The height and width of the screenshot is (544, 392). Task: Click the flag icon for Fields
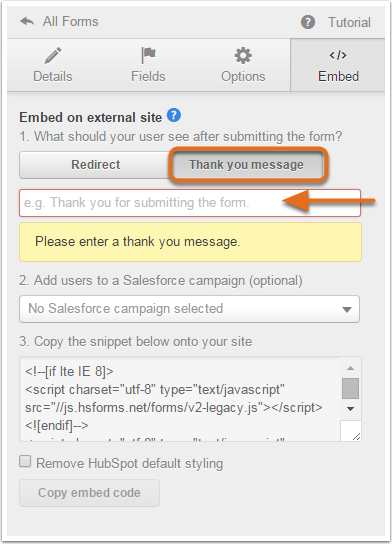point(148,55)
